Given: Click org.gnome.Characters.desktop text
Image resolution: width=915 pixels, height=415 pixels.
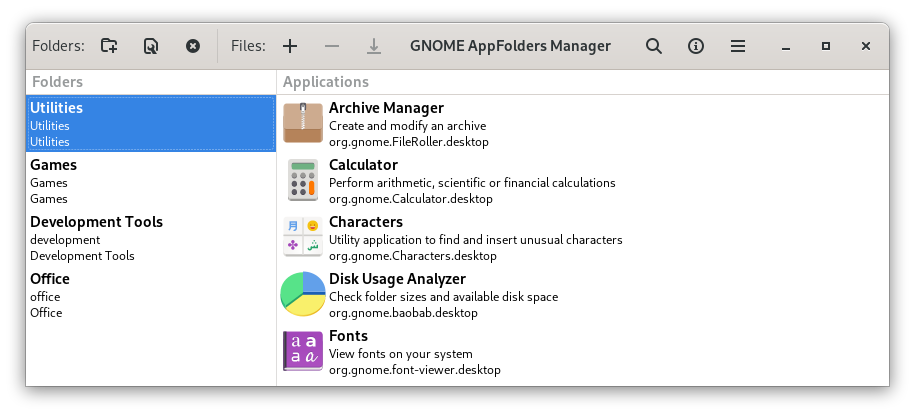Looking at the screenshot, I should coord(413,256).
